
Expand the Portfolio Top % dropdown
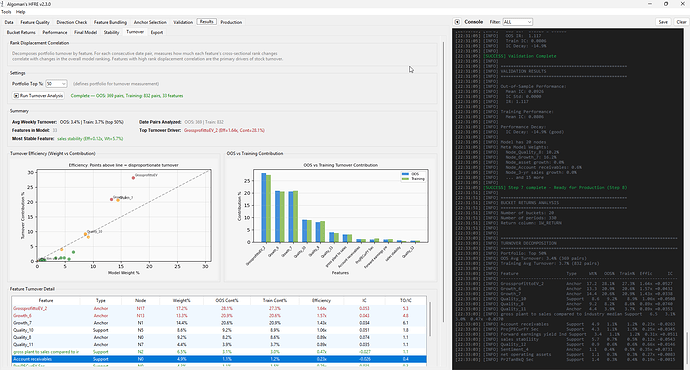[x=56, y=84]
